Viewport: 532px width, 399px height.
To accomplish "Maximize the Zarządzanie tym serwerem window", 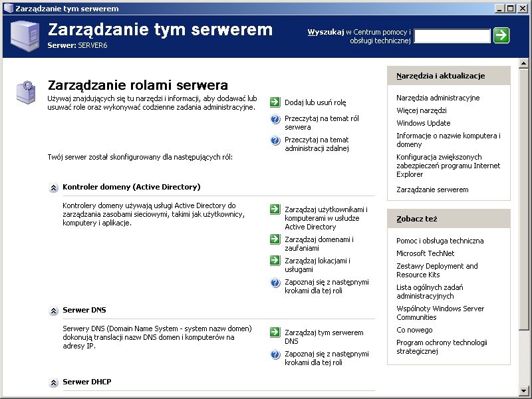I will [x=510, y=9].
